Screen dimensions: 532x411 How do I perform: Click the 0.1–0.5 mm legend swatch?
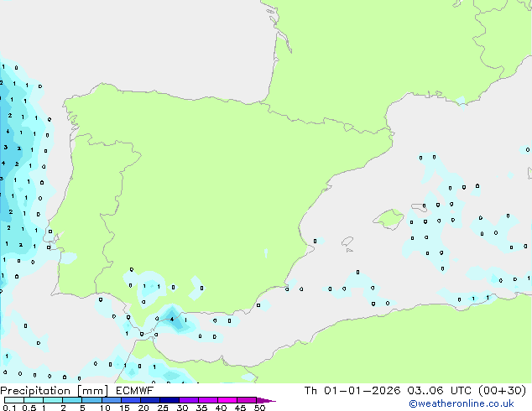tap(14, 400)
